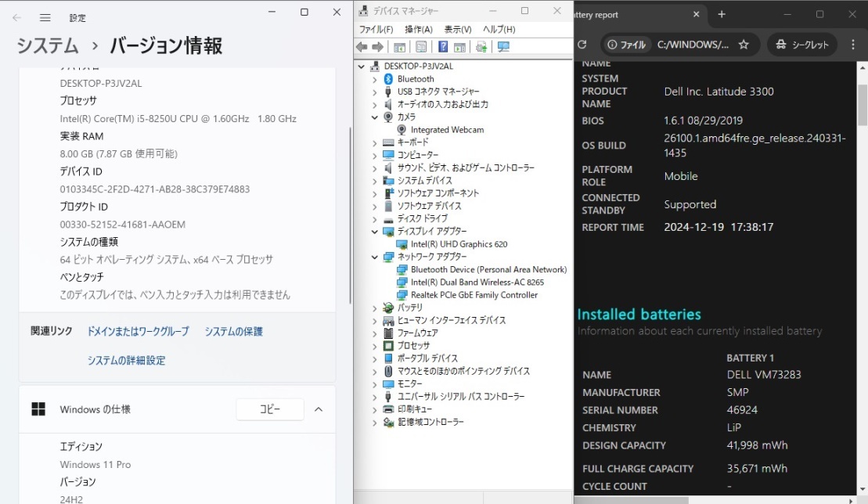Screen dimensions: 868x504
Task: Select the システム デバイス tree row
Action: click(424, 180)
